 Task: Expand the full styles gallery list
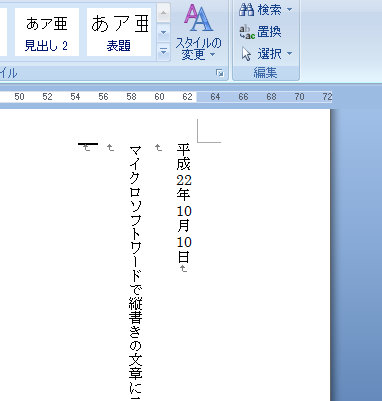[x=163, y=52]
